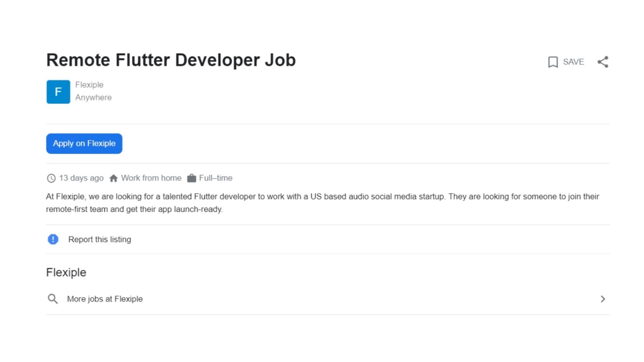Open More jobs at Flexiple link
Viewport: 644px width, 362px height.
[x=105, y=299]
